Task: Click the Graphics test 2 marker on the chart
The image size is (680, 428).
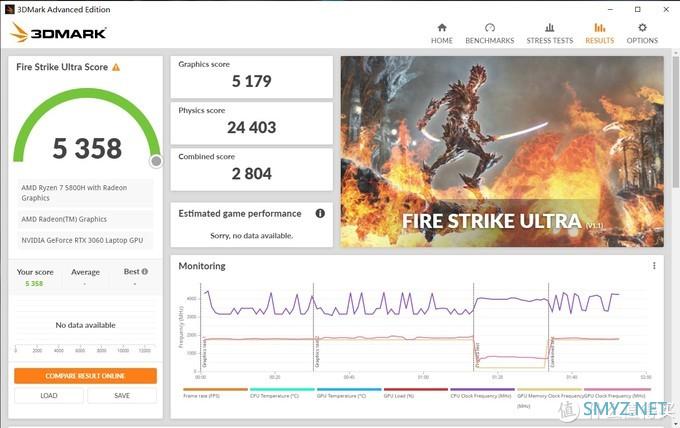Action: [316, 352]
